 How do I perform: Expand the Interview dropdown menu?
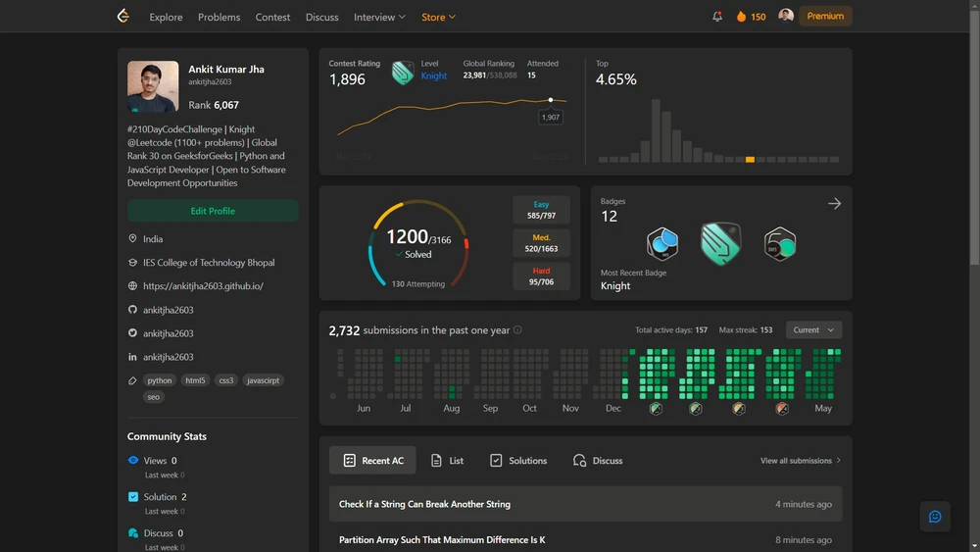pyautogui.click(x=379, y=17)
